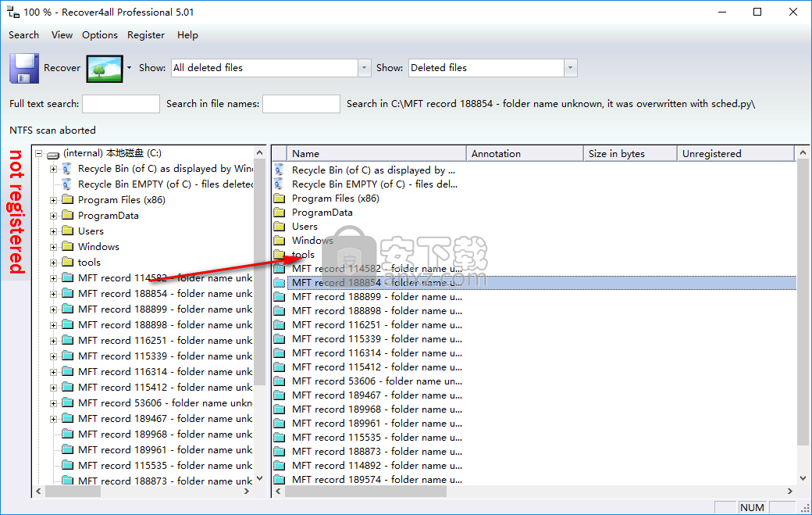Expand Program Files (x86) tree node
This screenshot has height=515, width=812.
pos(53,200)
